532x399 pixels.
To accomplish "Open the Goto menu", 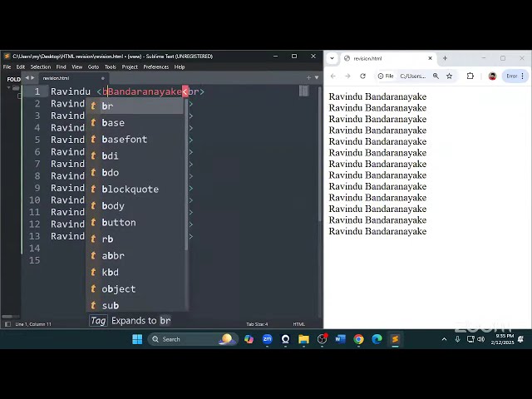I will click(93, 66).
